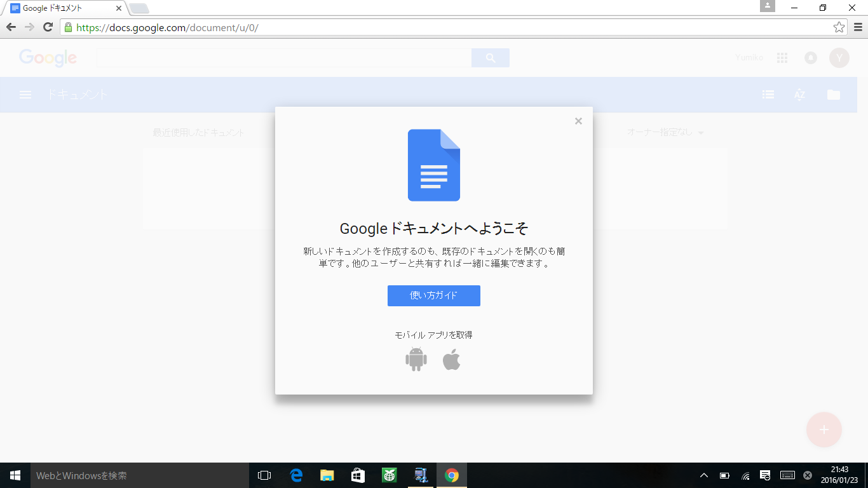Open the hamburger main menu
The image size is (868, 488).
[x=25, y=95]
